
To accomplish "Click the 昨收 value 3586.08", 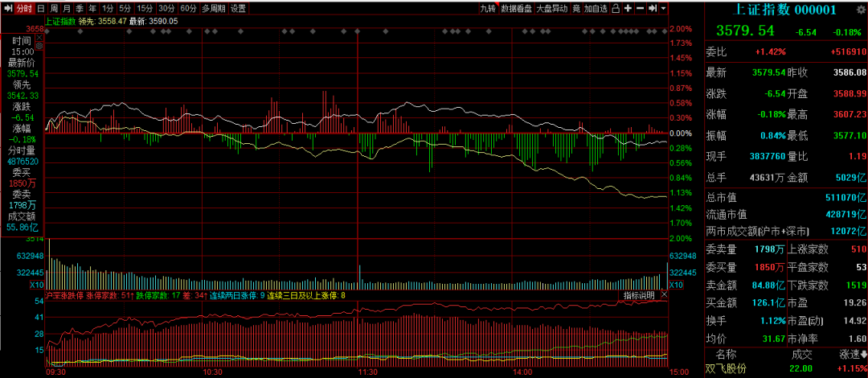I will [849, 72].
